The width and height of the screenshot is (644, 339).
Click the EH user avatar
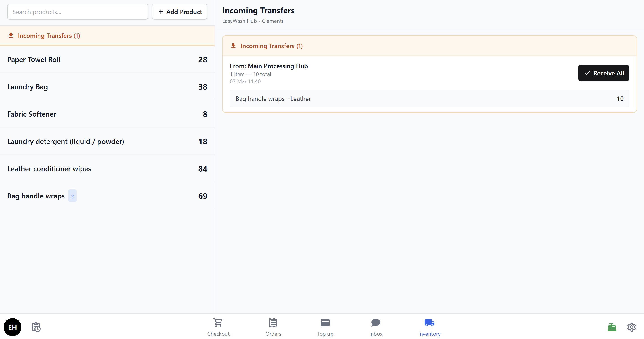[13, 327]
